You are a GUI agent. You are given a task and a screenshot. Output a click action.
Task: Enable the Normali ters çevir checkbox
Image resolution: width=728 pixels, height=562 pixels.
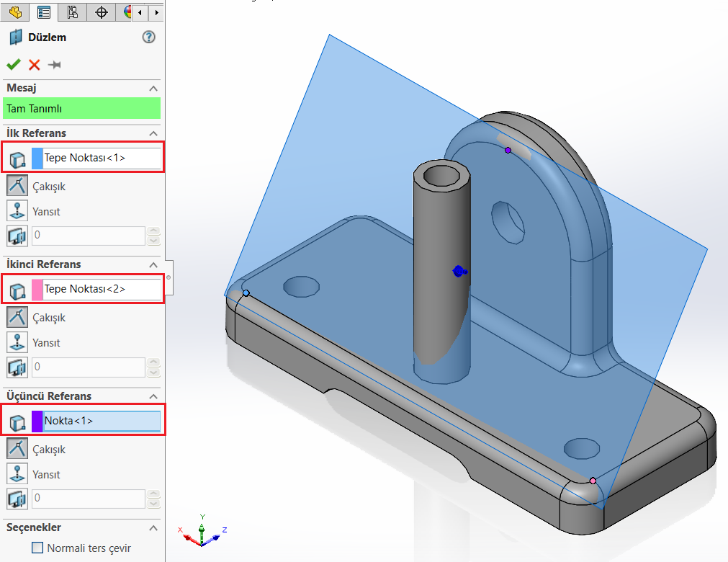coord(38,548)
